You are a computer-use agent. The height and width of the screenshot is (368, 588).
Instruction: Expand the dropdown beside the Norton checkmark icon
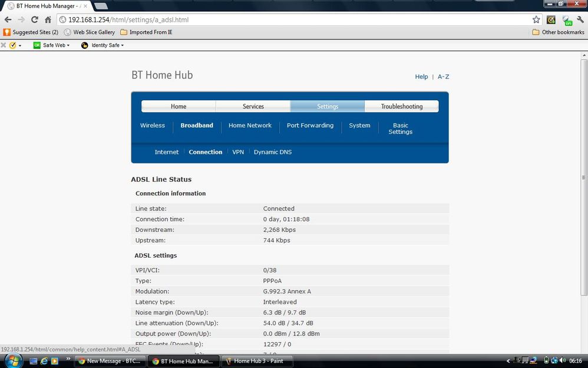tap(20, 45)
